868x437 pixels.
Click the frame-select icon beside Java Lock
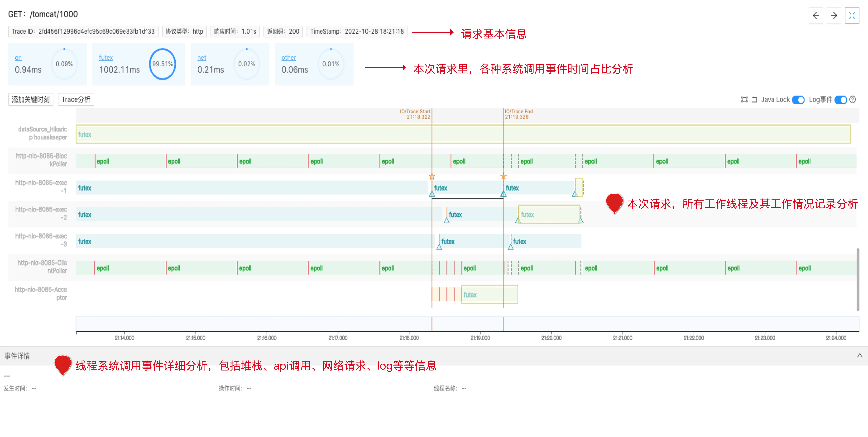744,99
